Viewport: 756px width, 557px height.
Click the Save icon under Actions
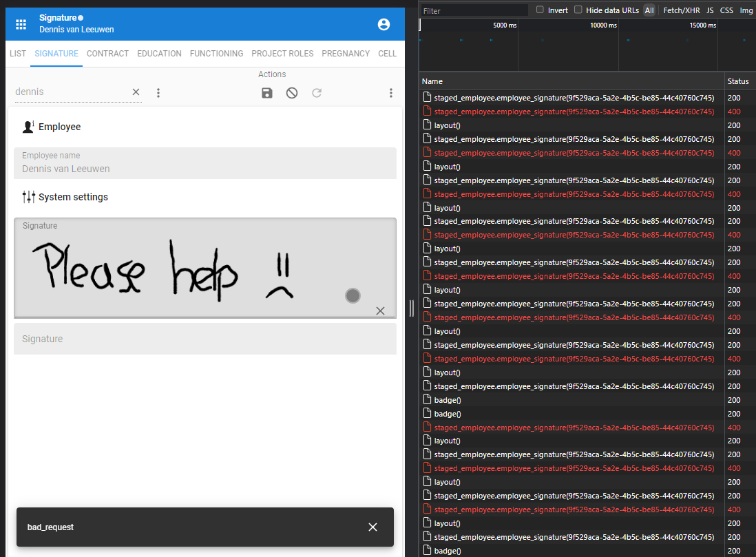pos(267,92)
